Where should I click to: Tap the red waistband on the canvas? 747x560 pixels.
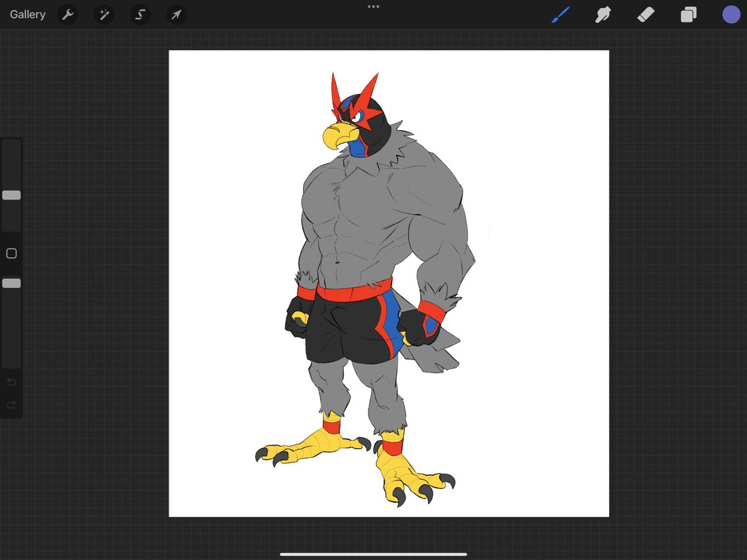(x=354, y=291)
